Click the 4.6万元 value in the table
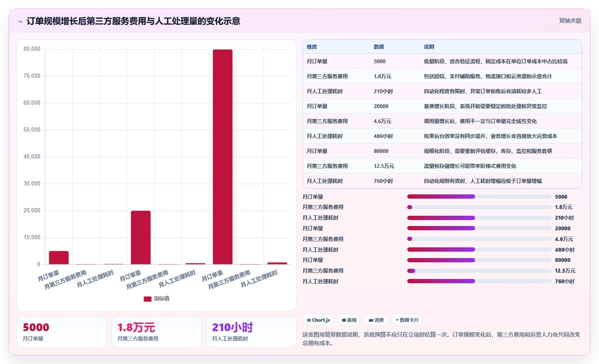Image resolution: width=599 pixels, height=364 pixels. (x=382, y=121)
